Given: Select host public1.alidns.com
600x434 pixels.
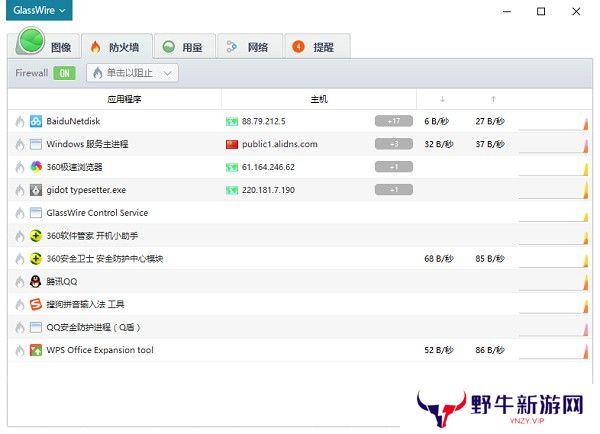Looking at the screenshot, I should click(x=280, y=144).
